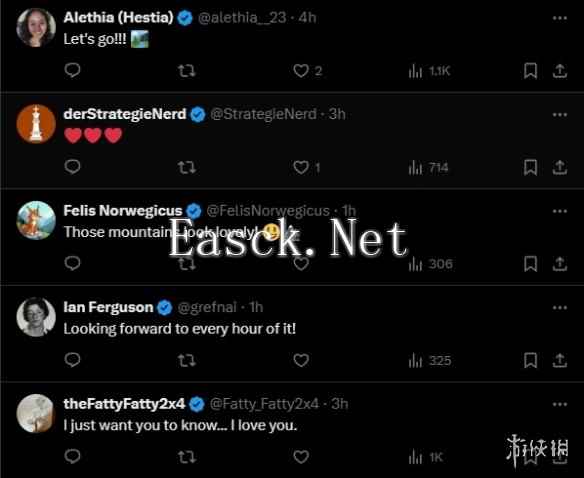The image size is (584, 478).
Task: Share Alethia's tweet with upload icon
Action: click(x=559, y=71)
